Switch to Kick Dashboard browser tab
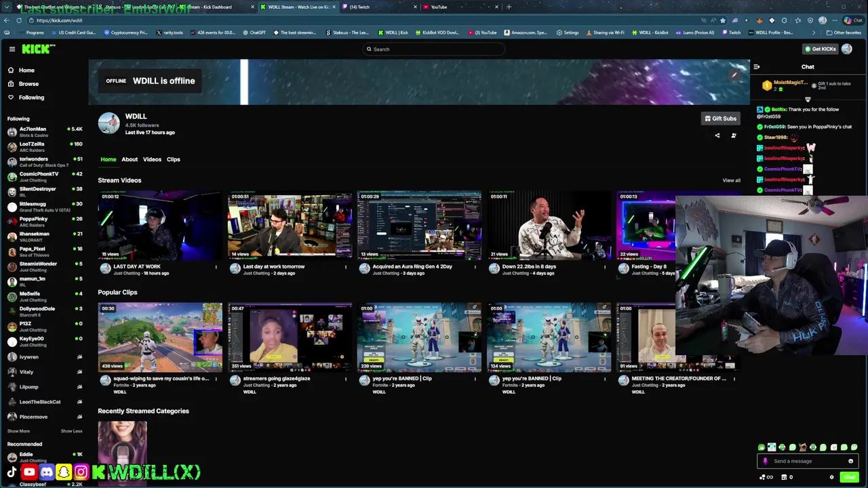 pyautogui.click(x=216, y=7)
